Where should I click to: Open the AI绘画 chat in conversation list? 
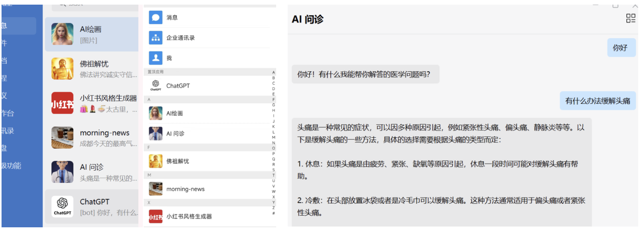pyautogui.click(x=92, y=34)
